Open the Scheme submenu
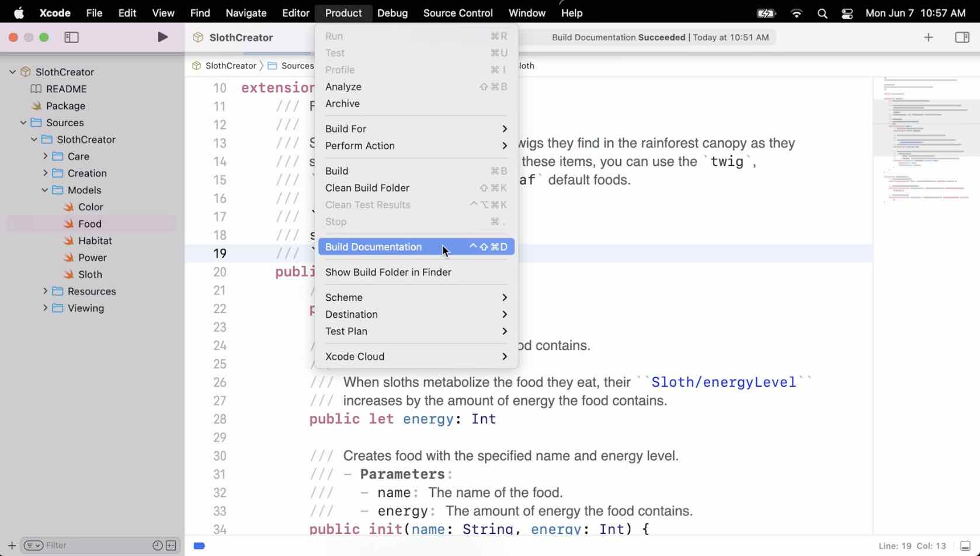This screenshot has height=556, width=980. [x=416, y=297]
